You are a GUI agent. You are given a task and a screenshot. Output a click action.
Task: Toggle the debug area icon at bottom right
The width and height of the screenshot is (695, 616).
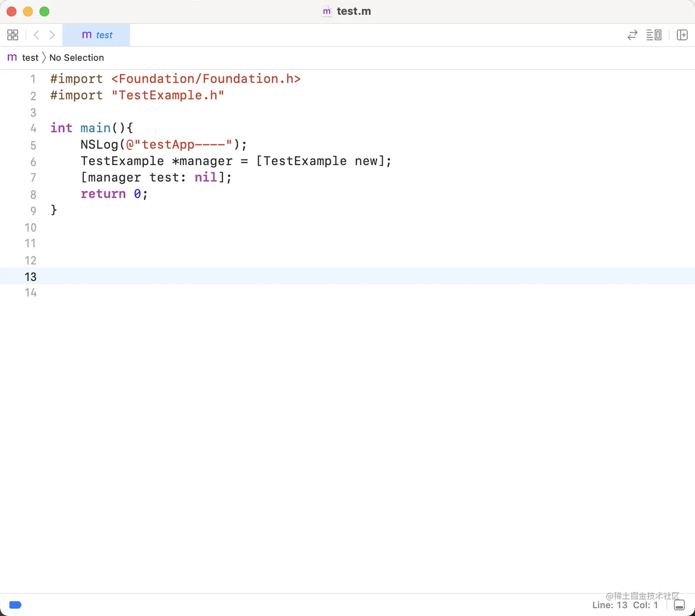(679, 605)
